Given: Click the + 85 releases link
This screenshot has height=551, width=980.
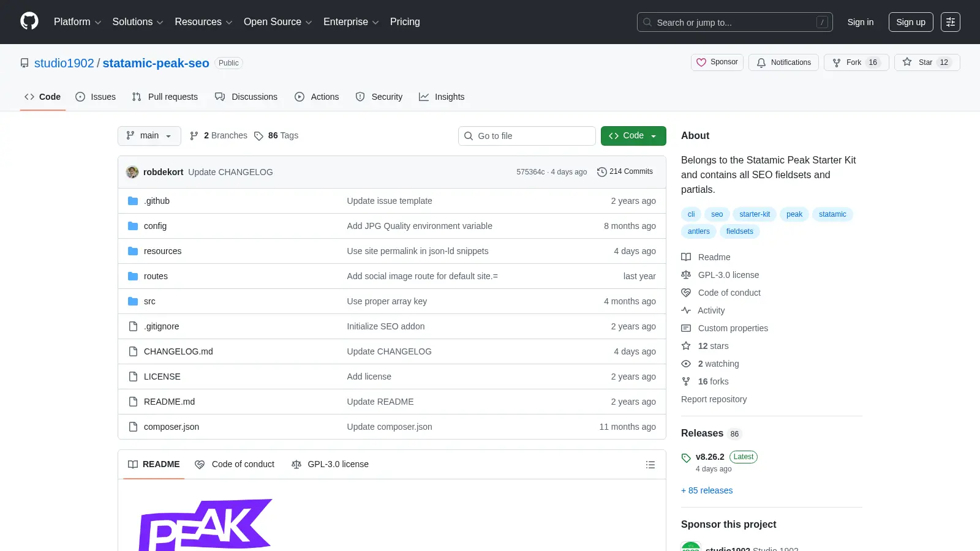Looking at the screenshot, I should (x=707, y=490).
